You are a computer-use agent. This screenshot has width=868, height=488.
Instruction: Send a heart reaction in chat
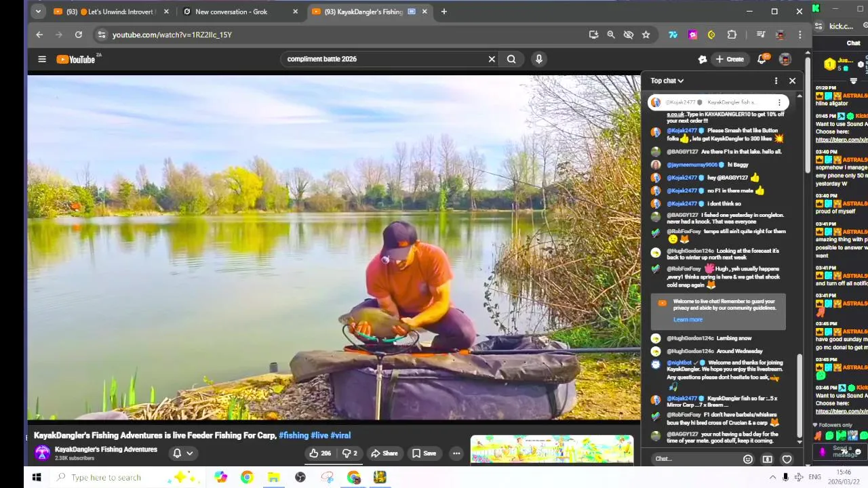click(787, 459)
